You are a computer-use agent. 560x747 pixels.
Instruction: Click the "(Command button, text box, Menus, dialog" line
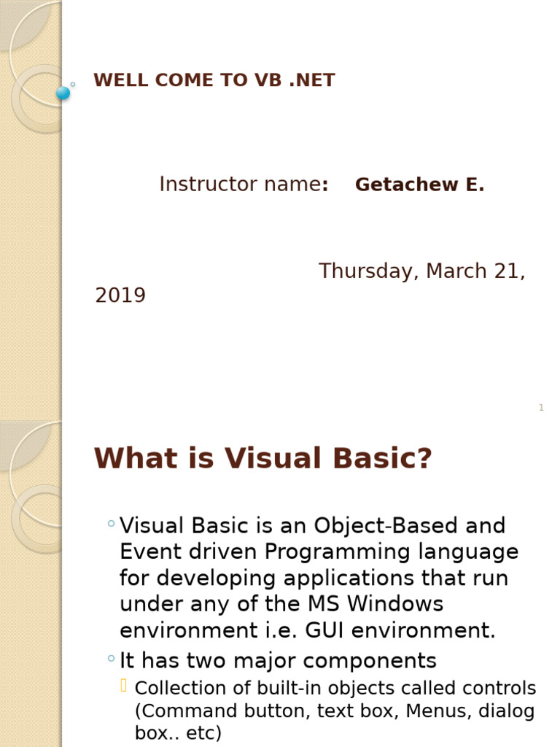tap(335, 711)
